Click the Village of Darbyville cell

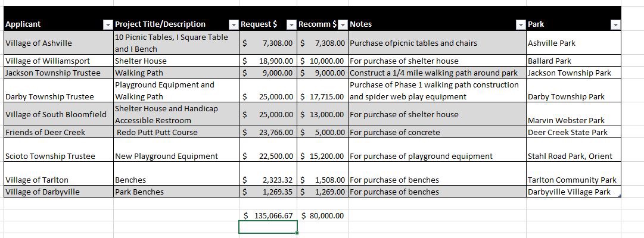coord(59,192)
